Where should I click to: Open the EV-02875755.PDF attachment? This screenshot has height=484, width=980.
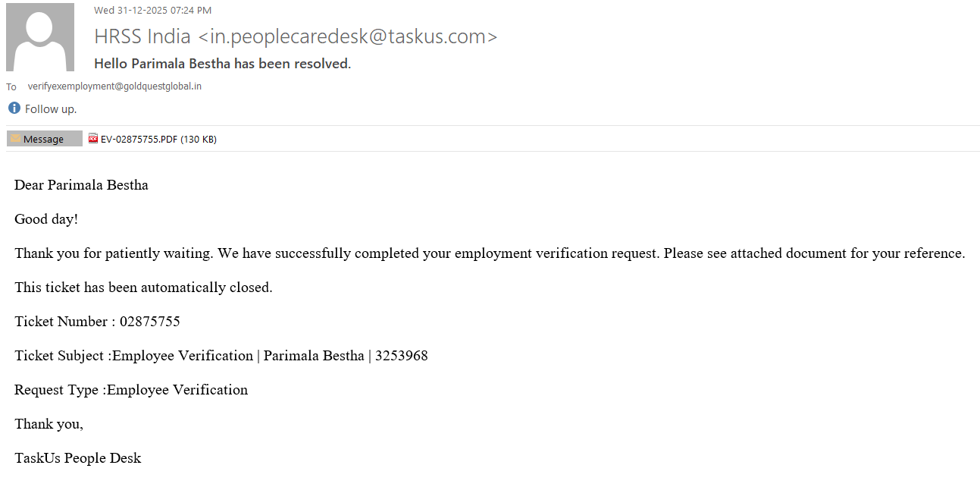coord(139,139)
